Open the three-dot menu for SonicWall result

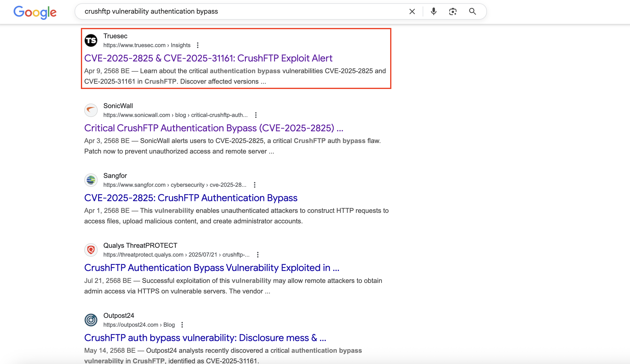point(255,115)
